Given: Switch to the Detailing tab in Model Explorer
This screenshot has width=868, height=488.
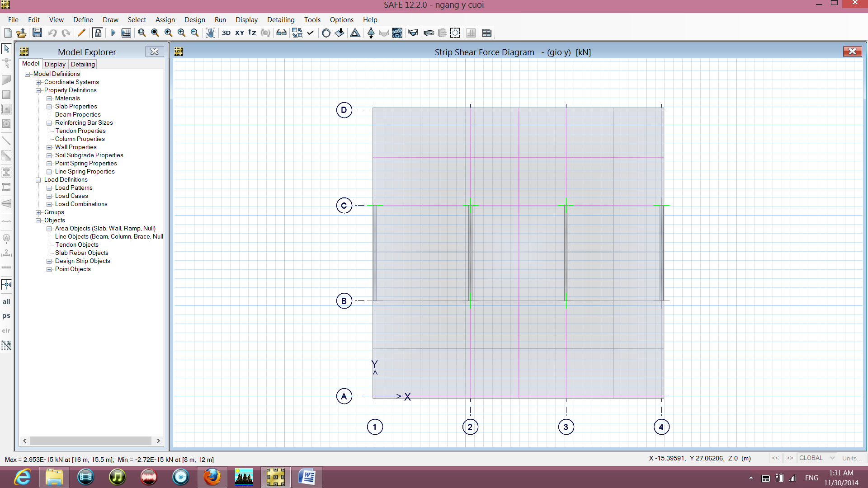Looking at the screenshot, I should coord(83,64).
